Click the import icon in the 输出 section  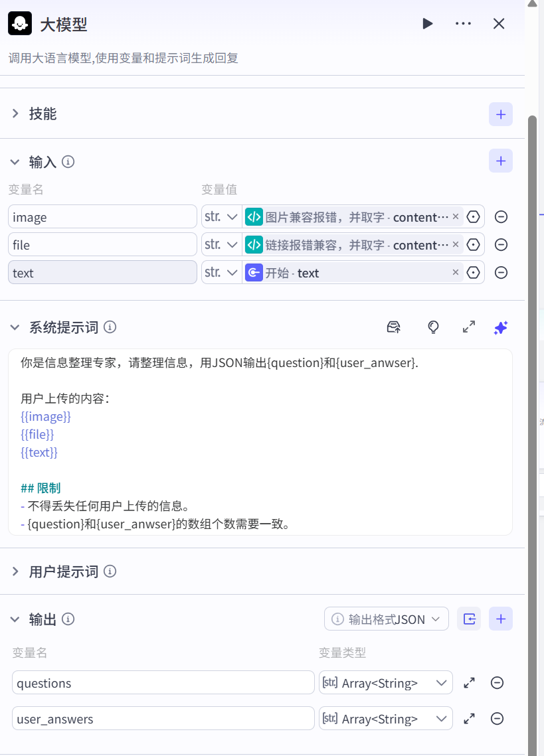(468, 618)
